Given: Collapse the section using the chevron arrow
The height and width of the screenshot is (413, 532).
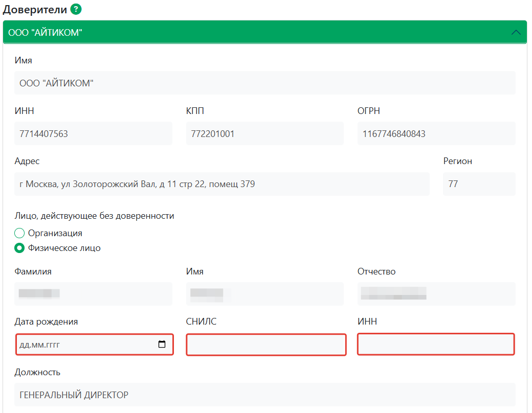Looking at the screenshot, I should pos(516,32).
